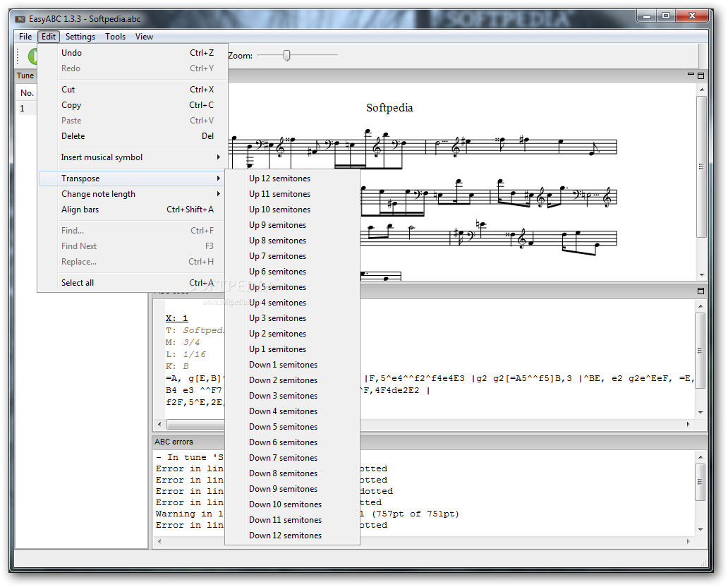Expand Change note length submenu

point(133,194)
